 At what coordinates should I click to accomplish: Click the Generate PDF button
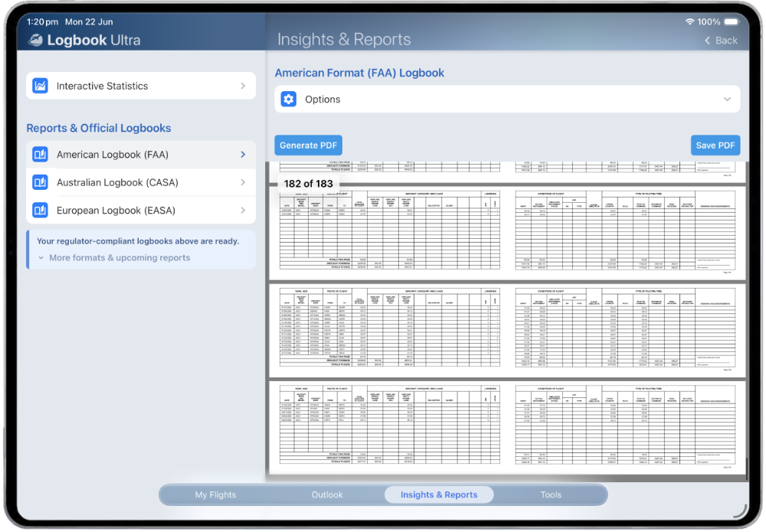(308, 145)
